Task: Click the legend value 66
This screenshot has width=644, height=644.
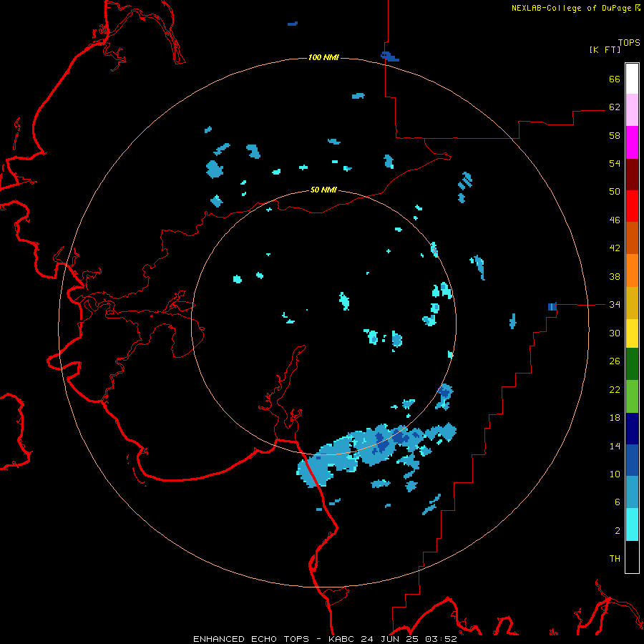Action: click(x=615, y=79)
